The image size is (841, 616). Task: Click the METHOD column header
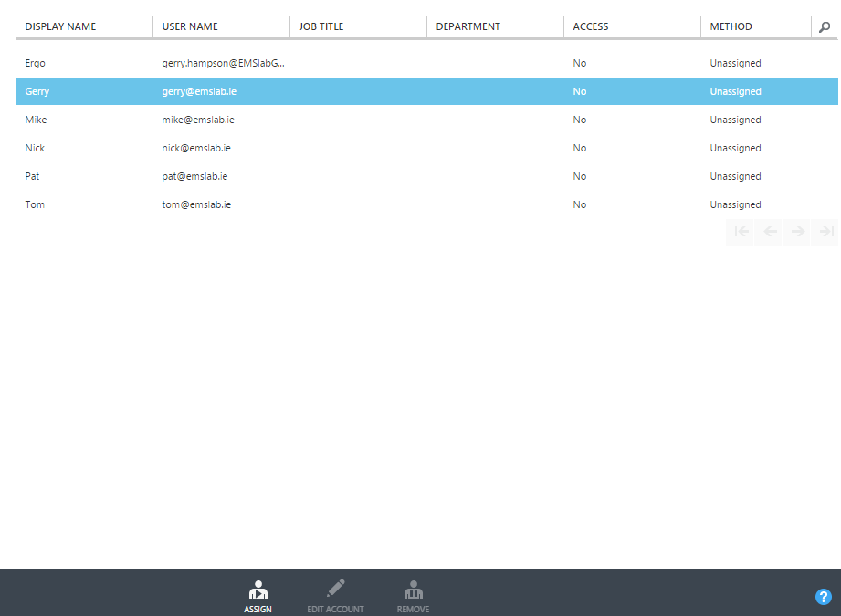[x=731, y=26]
